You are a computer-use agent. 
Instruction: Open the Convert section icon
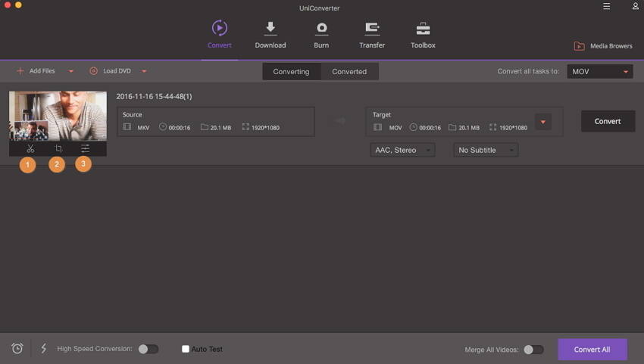[x=219, y=28]
